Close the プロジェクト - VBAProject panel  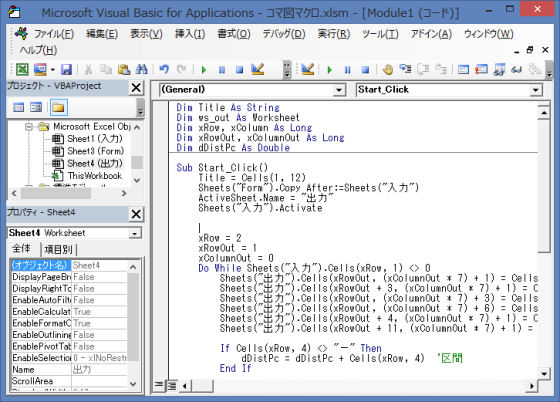click(x=136, y=87)
